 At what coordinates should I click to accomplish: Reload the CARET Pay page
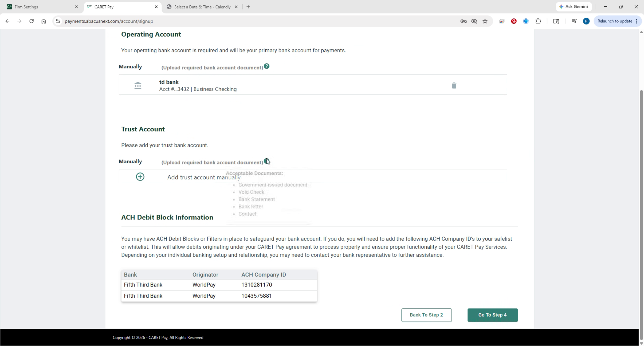coord(31,21)
